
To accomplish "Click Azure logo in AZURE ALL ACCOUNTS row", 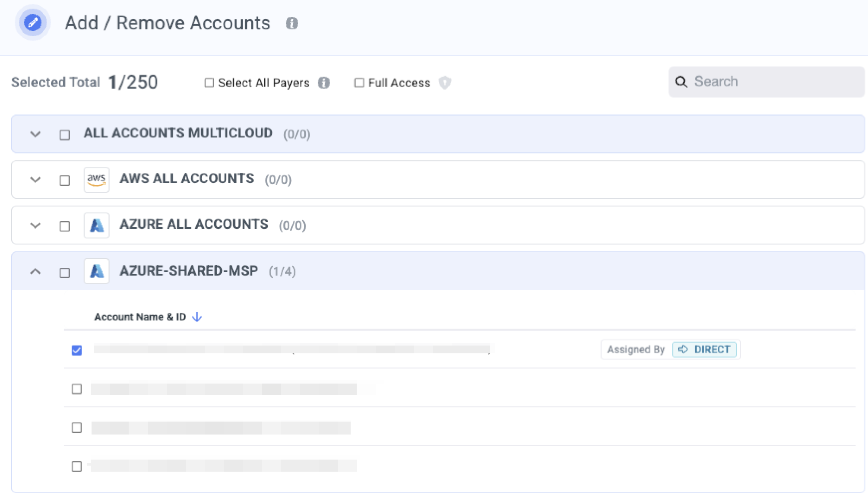I will tap(96, 225).
